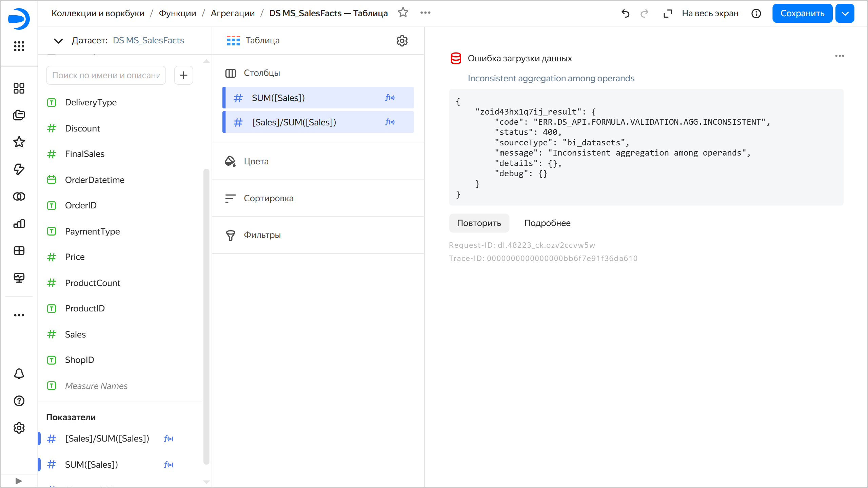Open the help question mark icon
Image resolution: width=868 pixels, height=488 pixels.
pyautogui.click(x=19, y=401)
